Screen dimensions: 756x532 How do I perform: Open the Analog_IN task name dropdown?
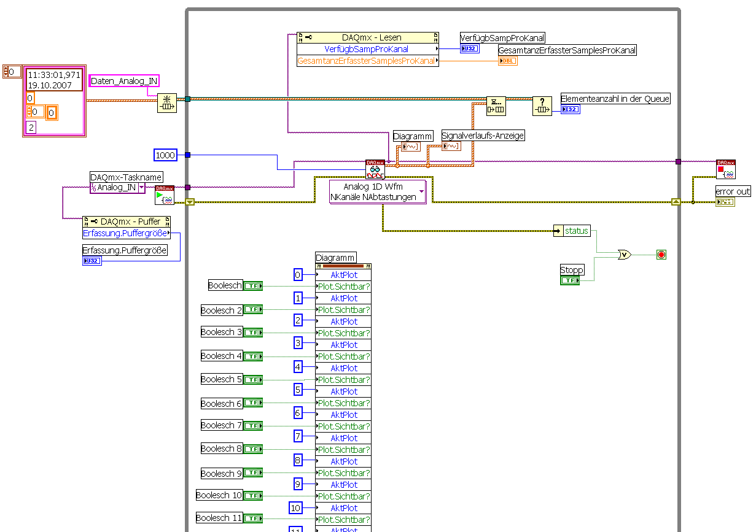click(141, 188)
